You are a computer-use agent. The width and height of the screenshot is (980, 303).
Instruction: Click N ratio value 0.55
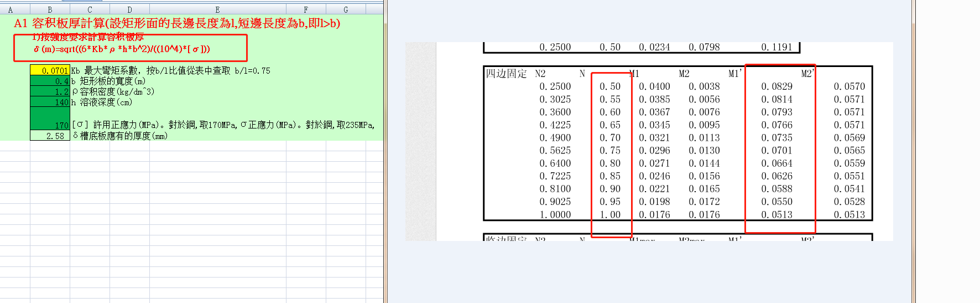(x=610, y=99)
